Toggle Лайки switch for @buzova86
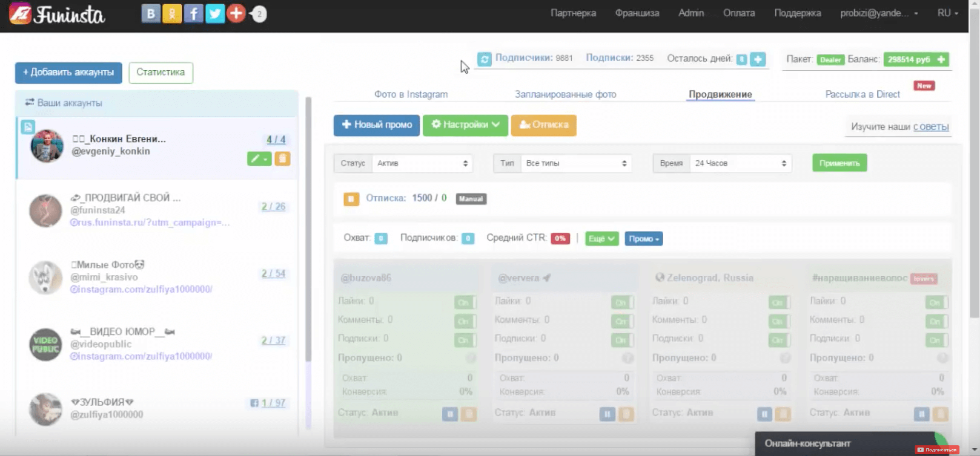Viewport: 980px width, 456px height. click(x=464, y=303)
